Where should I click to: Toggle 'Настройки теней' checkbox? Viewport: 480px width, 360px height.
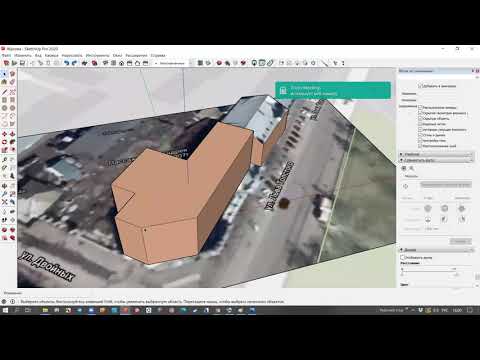(420, 140)
